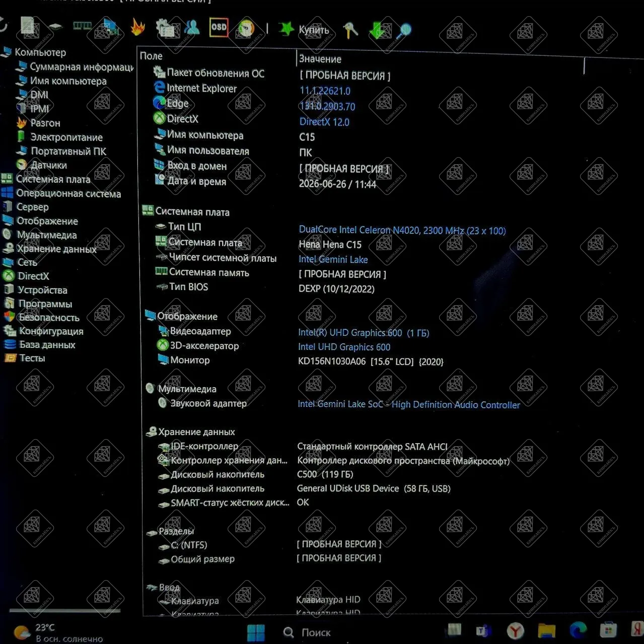Image resolution: width=644 pixels, height=644 pixels.
Task: Open the Windows Start button
Action: [x=256, y=633]
